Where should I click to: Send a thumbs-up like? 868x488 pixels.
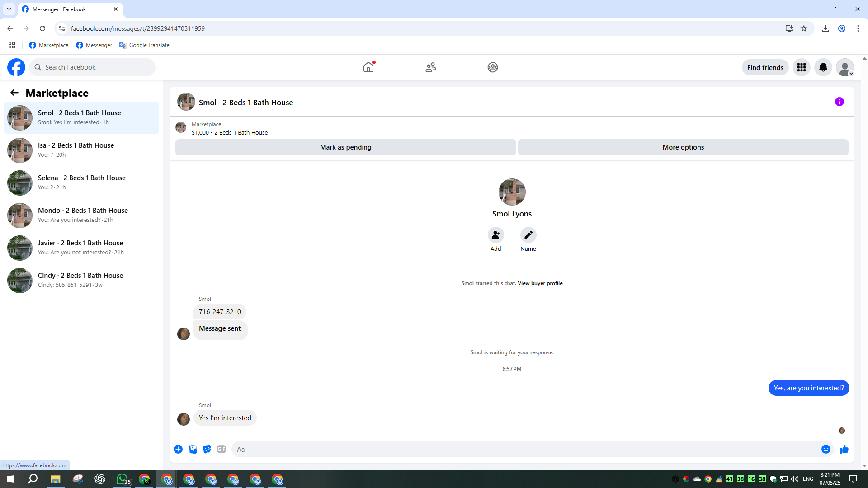coord(844,449)
